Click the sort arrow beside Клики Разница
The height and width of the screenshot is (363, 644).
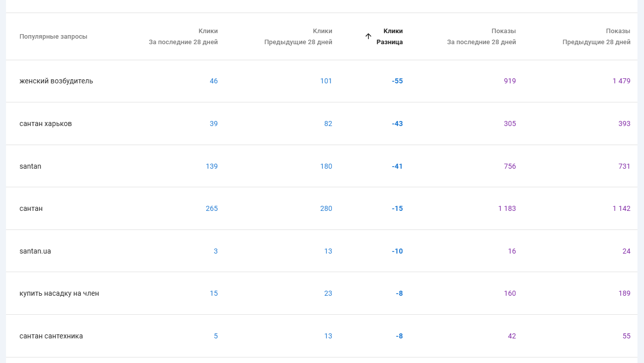tap(369, 36)
